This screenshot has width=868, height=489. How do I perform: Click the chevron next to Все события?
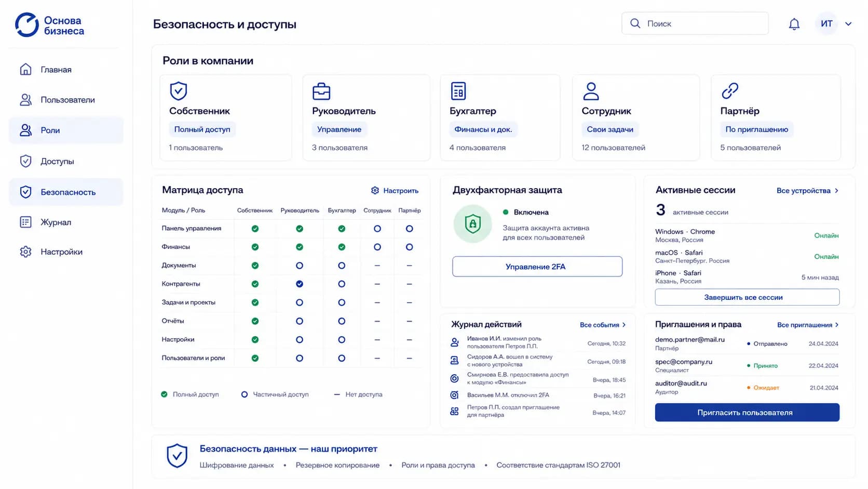(x=624, y=325)
